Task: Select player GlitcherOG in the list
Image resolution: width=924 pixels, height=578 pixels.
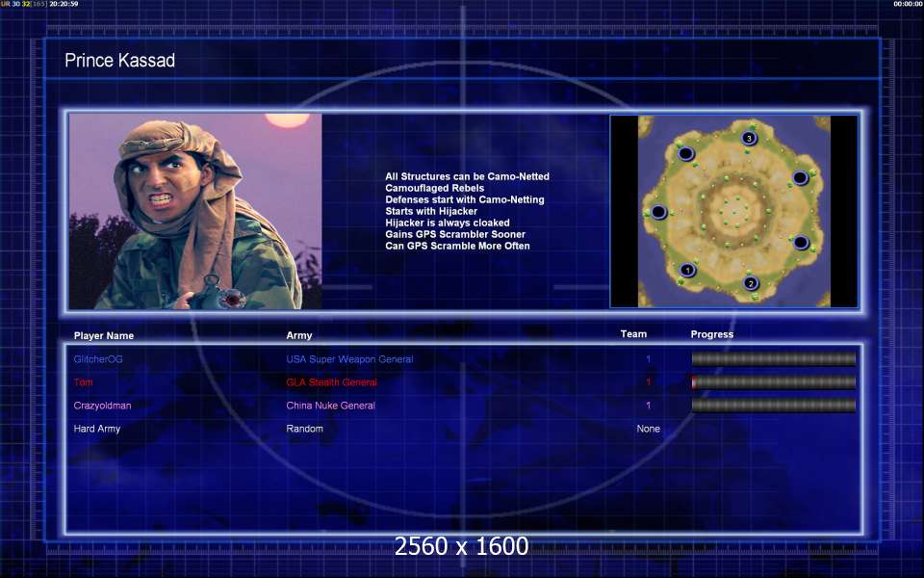Action: pyautogui.click(x=98, y=359)
